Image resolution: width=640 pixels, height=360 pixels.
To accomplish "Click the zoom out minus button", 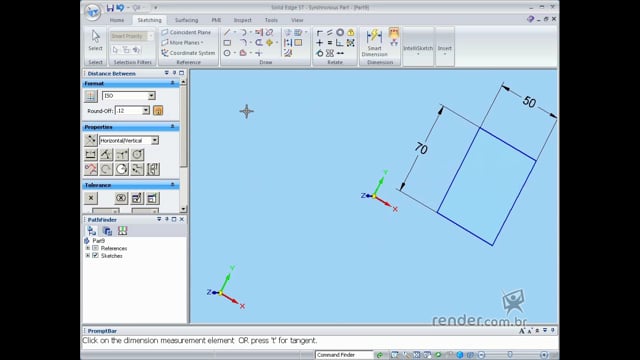I will point(482,355).
